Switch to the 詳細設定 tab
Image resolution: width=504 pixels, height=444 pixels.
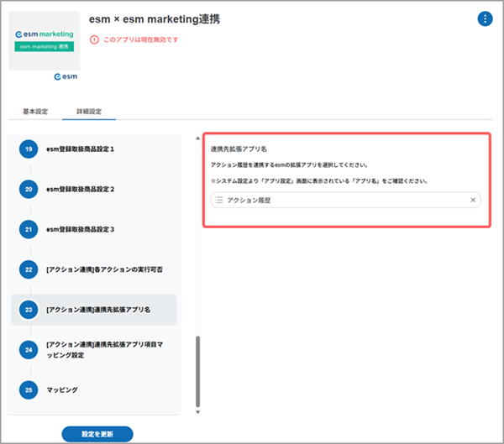pyautogui.click(x=88, y=112)
